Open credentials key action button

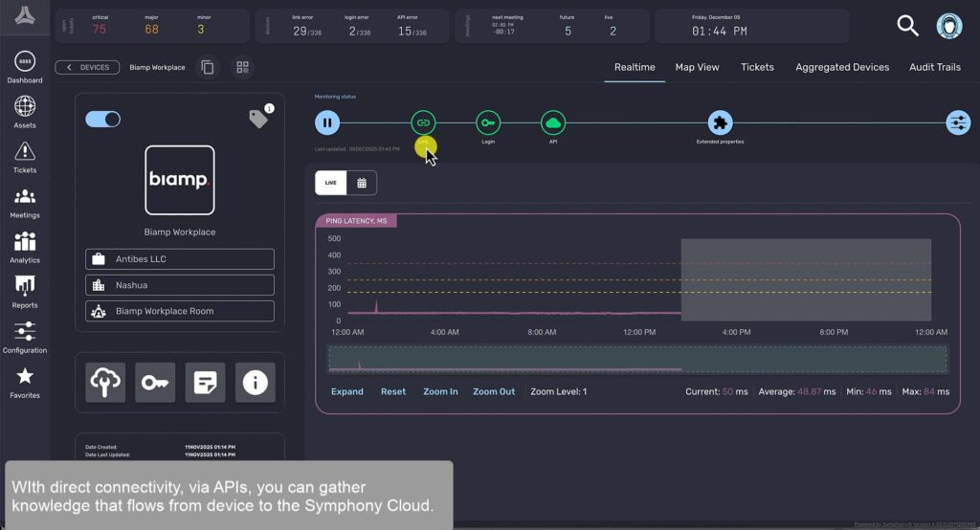[155, 383]
